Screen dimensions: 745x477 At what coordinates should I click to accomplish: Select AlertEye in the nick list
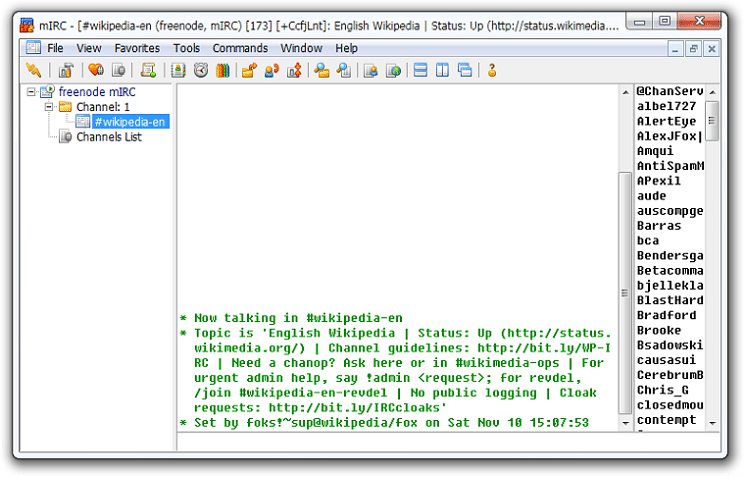(x=667, y=121)
